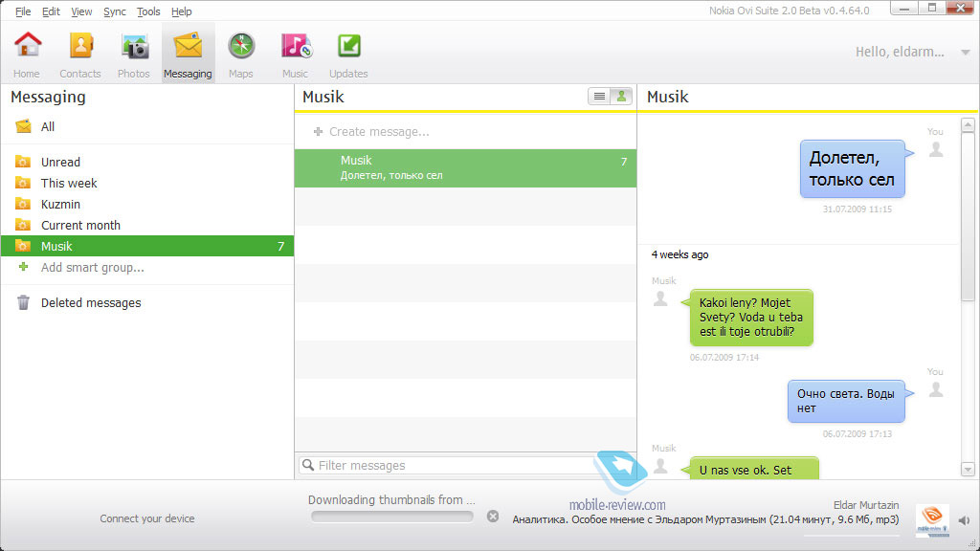Click the 31.07.2009 11:15 timestamp

857,209
